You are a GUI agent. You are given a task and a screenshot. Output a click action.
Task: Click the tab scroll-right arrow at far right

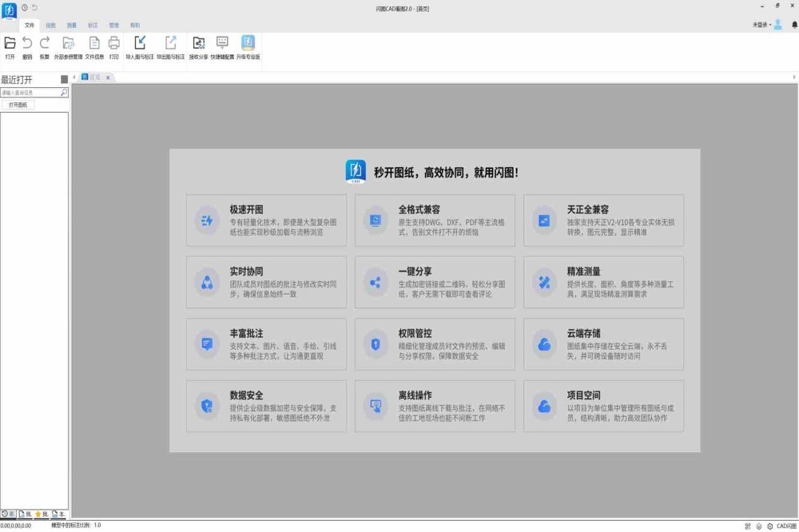794,77
